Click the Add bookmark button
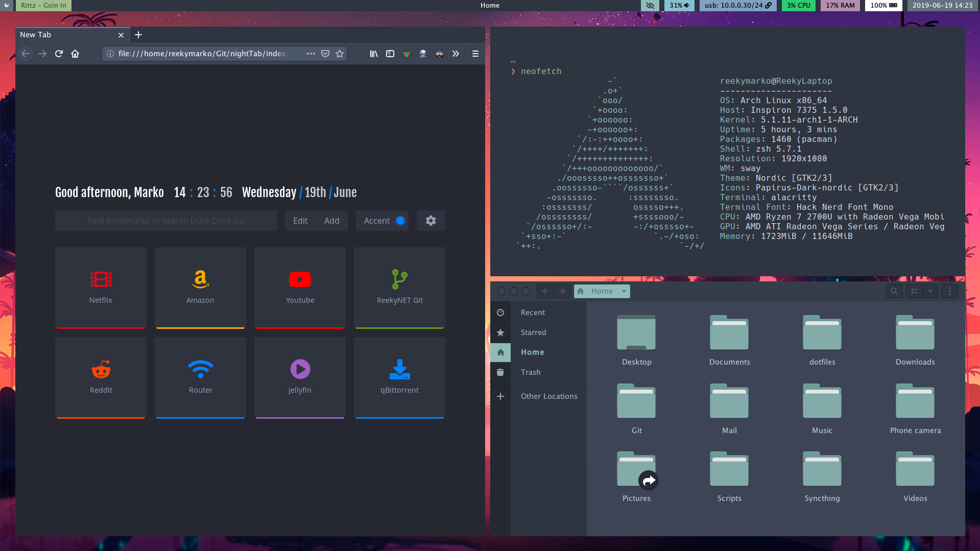980x551 pixels. pyautogui.click(x=331, y=221)
